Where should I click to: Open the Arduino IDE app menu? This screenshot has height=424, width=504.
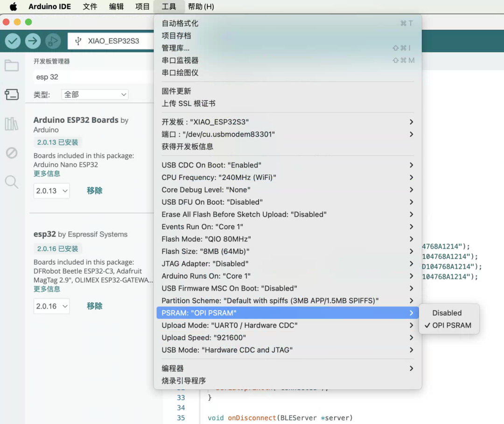click(x=49, y=7)
